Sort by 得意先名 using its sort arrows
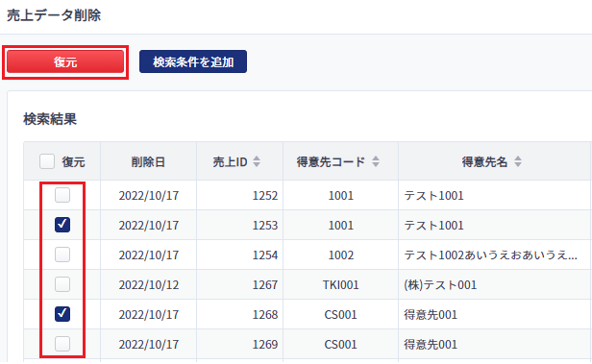The image size is (592, 364). click(518, 161)
